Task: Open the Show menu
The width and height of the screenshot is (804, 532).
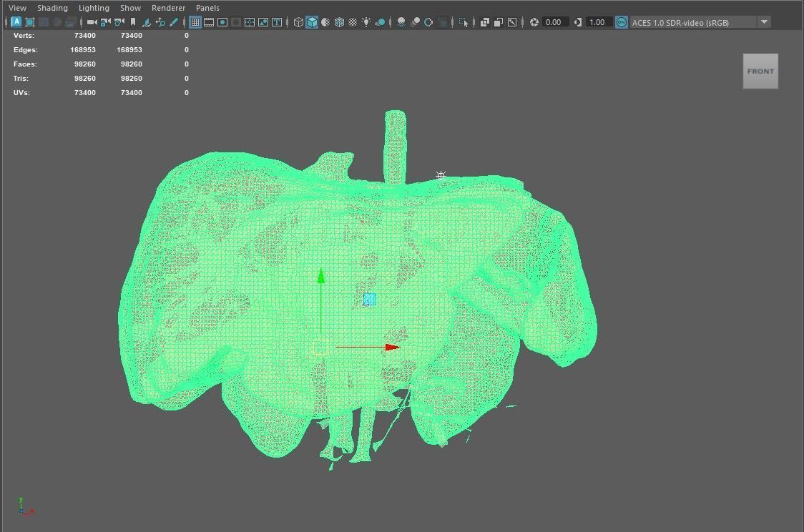Action: [130, 8]
